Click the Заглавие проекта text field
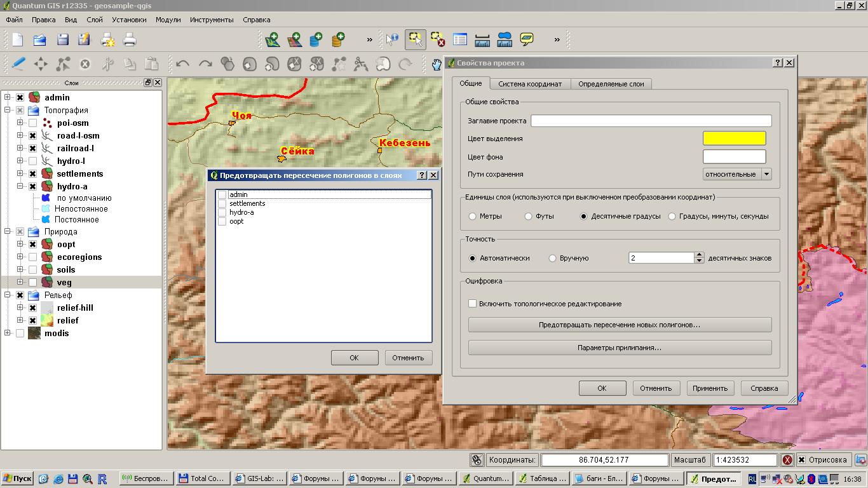Image resolution: width=868 pixels, height=488 pixels. pyautogui.click(x=651, y=121)
